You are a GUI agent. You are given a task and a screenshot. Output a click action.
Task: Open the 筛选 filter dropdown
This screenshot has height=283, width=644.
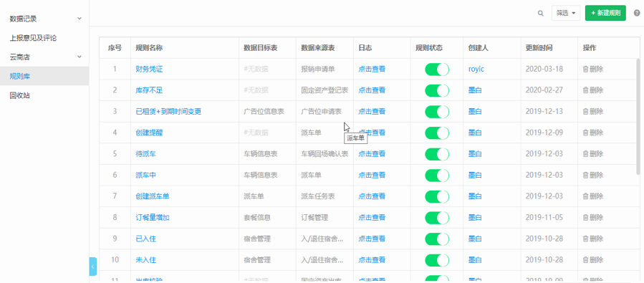(x=565, y=13)
